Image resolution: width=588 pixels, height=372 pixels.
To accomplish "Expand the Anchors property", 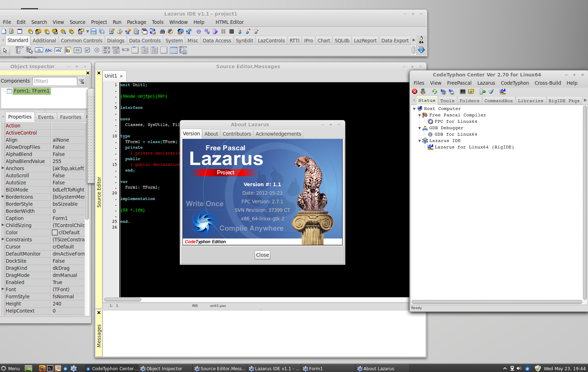I will coord(3,168).
